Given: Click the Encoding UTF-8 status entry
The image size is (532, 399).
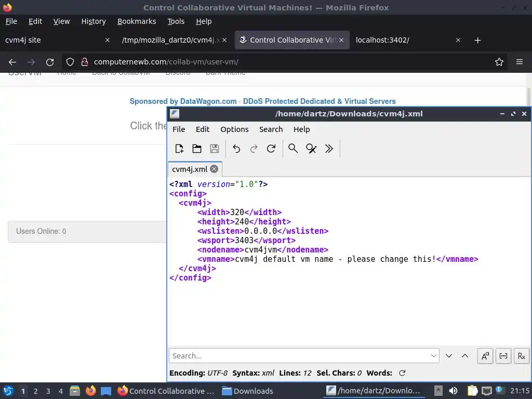Looking at the screenshot, I should coord(198,373).
